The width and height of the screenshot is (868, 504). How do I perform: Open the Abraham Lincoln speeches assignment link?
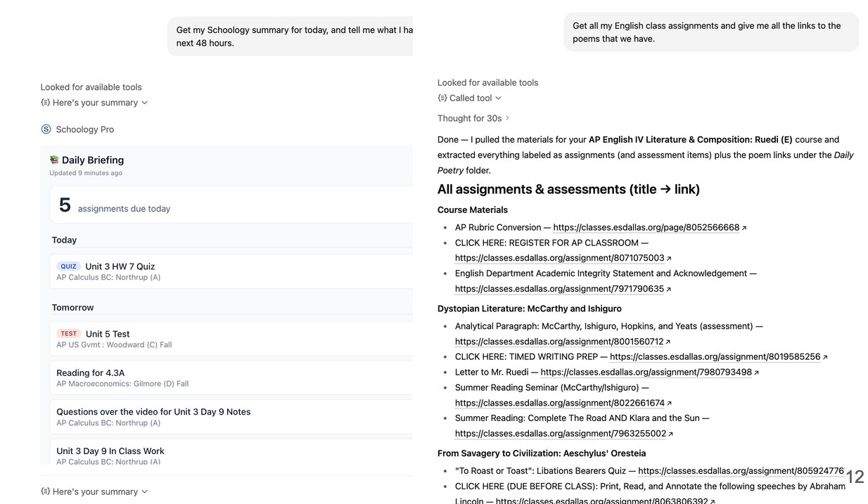(601, 501)
